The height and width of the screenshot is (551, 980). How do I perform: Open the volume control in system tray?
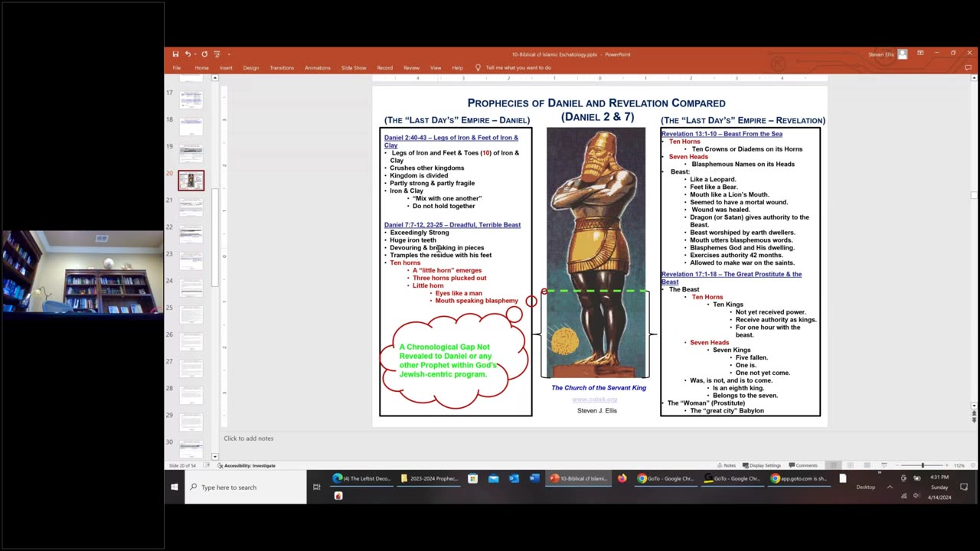tap(916, 496)
